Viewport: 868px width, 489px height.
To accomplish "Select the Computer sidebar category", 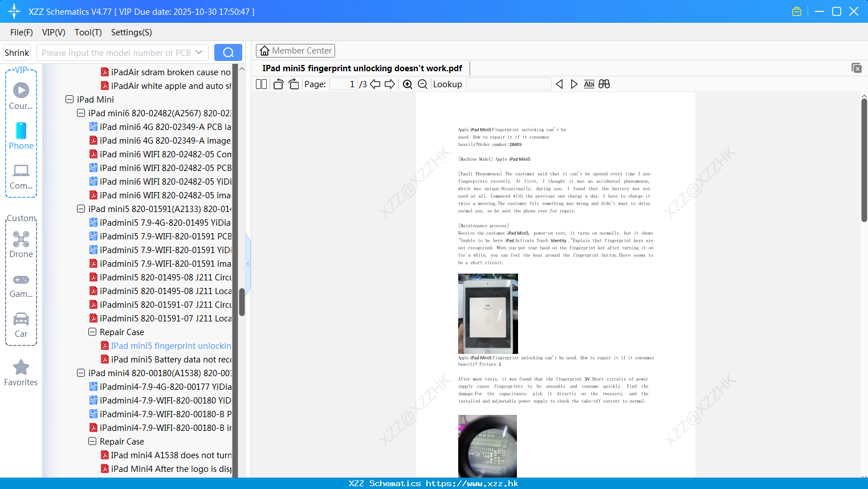I will click(x=21, y=176).
